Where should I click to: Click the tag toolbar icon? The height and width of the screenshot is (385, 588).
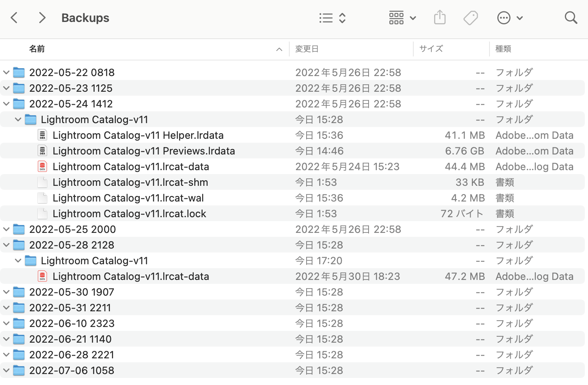point(470,18)
